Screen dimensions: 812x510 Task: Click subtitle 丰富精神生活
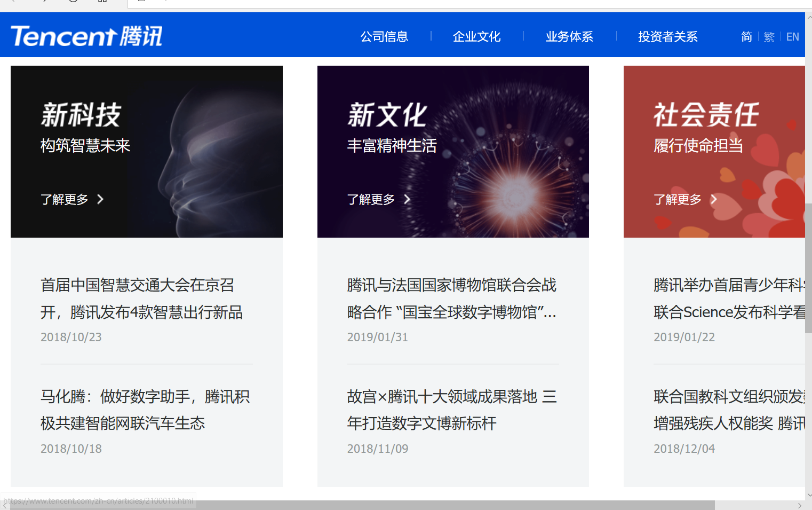coord(392,146)
